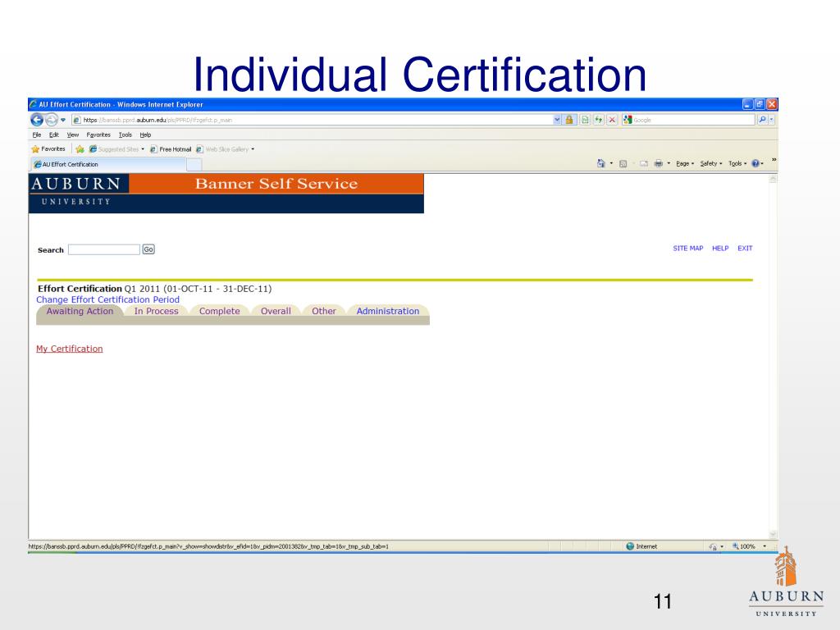Click the Print icon in command bar
The height and width of the screenshot is (630, 840).
point(659,163)
